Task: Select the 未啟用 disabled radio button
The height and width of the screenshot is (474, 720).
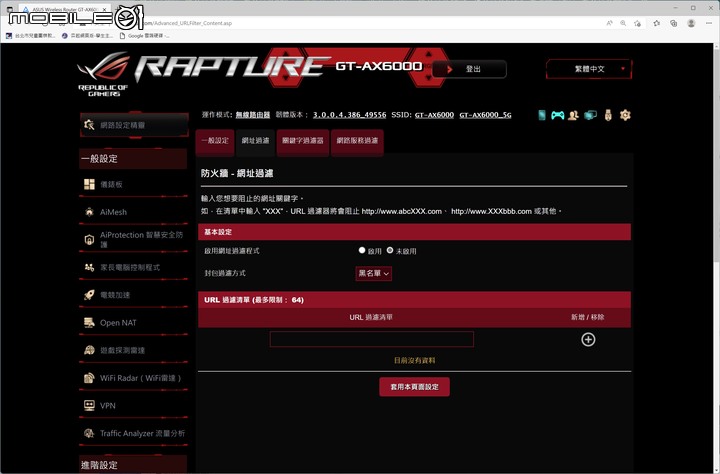Action: [x=390, y=250]
